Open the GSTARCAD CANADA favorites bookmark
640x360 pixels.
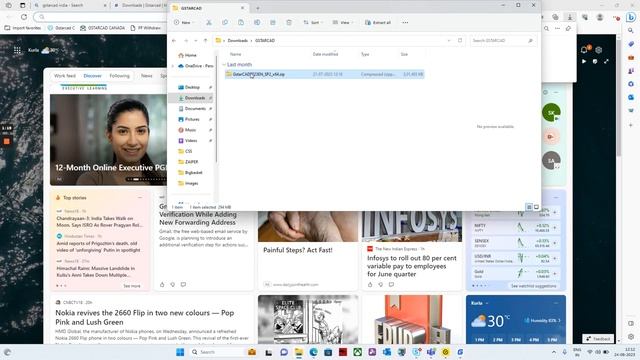[102, 28]
